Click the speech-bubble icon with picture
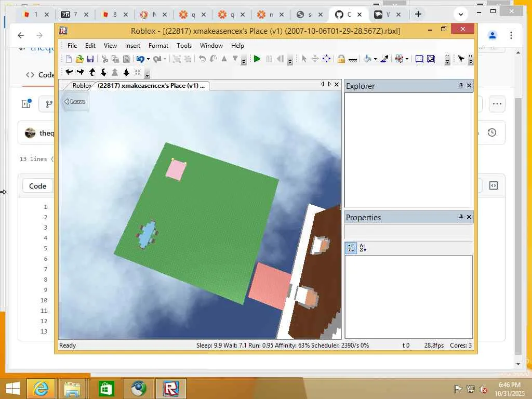The height and width of the screenshot is (399, 532). pos(431,59)
